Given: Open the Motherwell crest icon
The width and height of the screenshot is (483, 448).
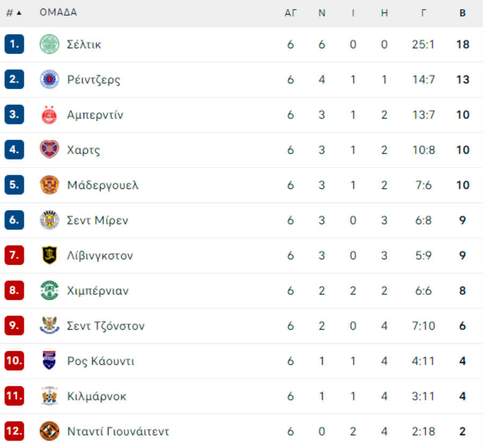Looking at the screenshot, I should [49, 185].
